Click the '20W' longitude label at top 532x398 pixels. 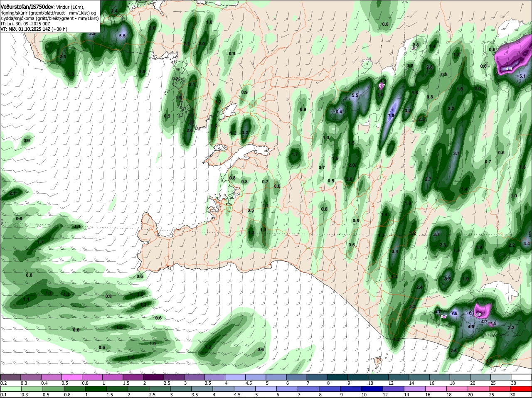click(x=405, y=2)
